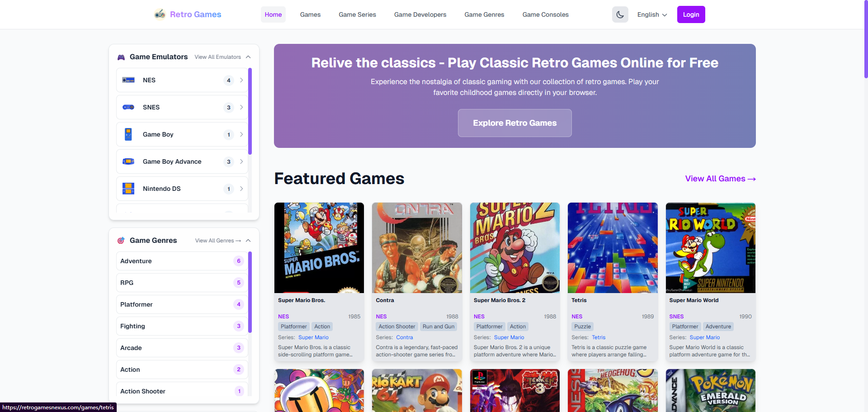Image resolution: width=868 pixels, height=412 pixels.
Task: Open the Super Mario Bros. cover thumbnail
Action: pyautogui.click(x=319, y=248)
